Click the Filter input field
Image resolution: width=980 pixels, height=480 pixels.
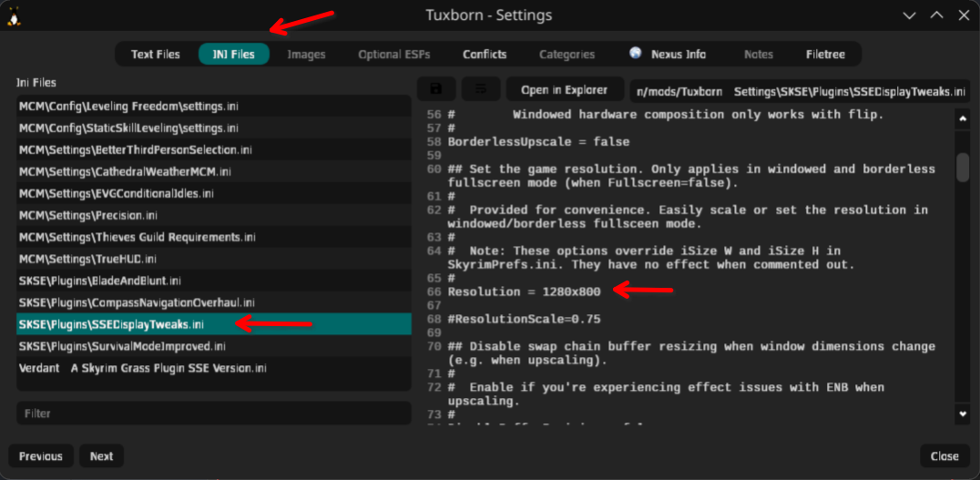click(213, 414)
